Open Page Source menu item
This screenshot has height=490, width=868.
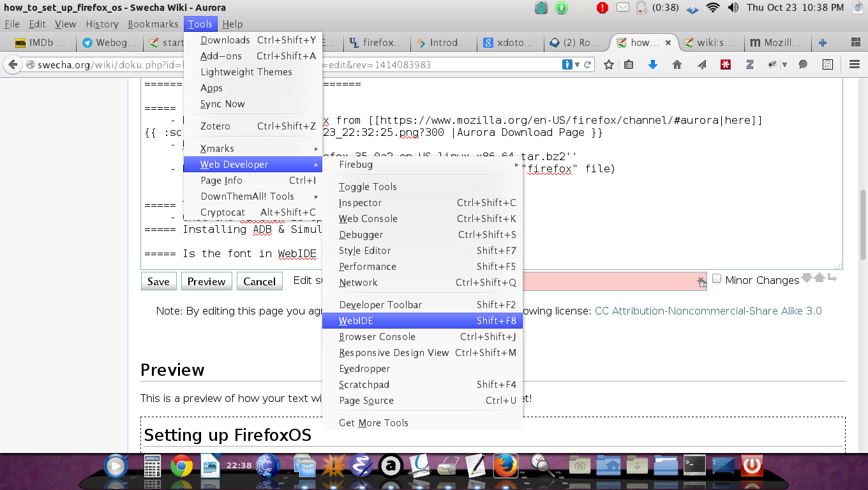pos(423,400)
